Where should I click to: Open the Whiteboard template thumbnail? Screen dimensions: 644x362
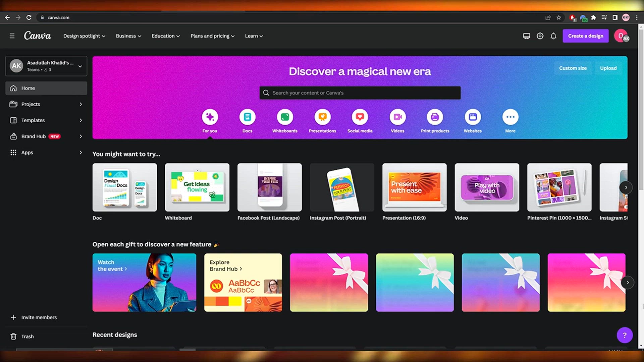pos(197,187)
